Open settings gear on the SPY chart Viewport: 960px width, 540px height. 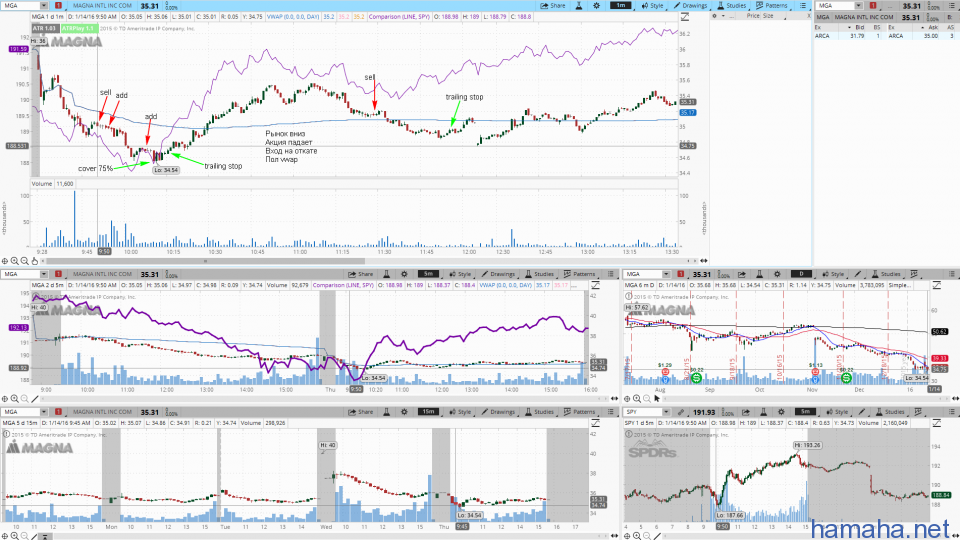781,412
